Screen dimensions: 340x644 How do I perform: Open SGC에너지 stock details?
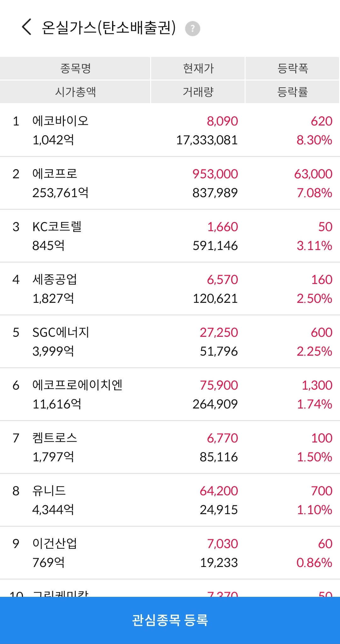pyautogui.click(x=170, y=341)
